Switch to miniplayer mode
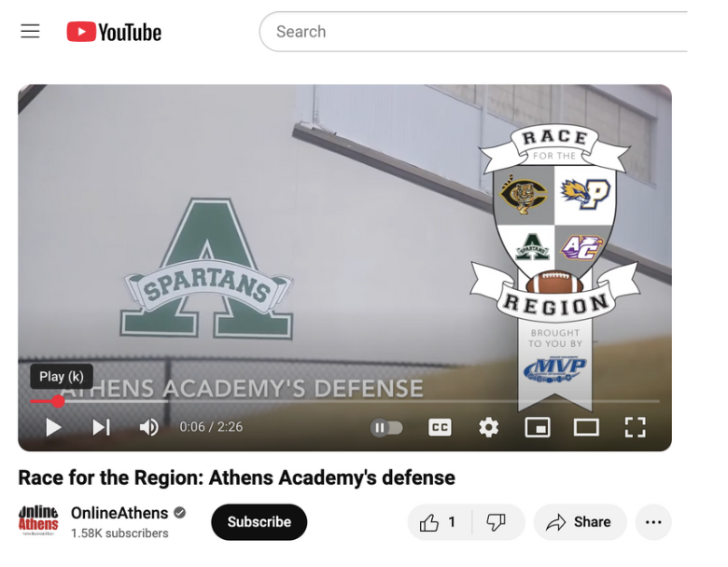Image resolution: width=728 pixels, height=567 pixels. click(538, 427)
